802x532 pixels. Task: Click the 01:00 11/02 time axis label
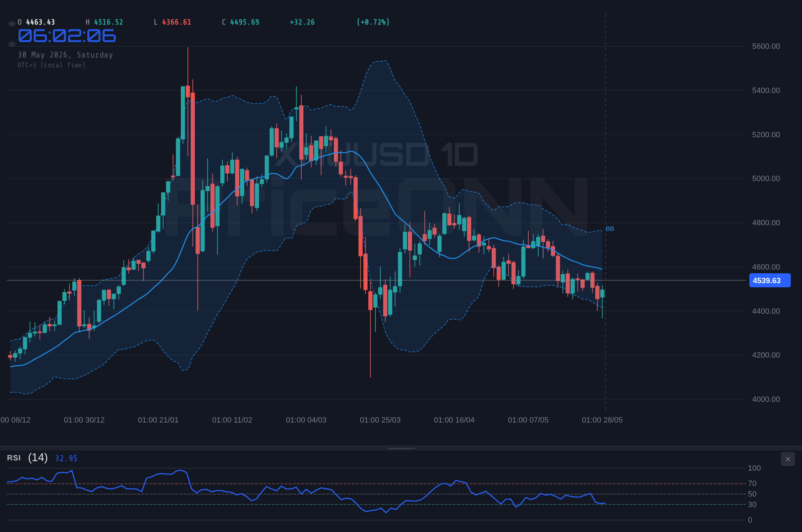coord(232,420)
